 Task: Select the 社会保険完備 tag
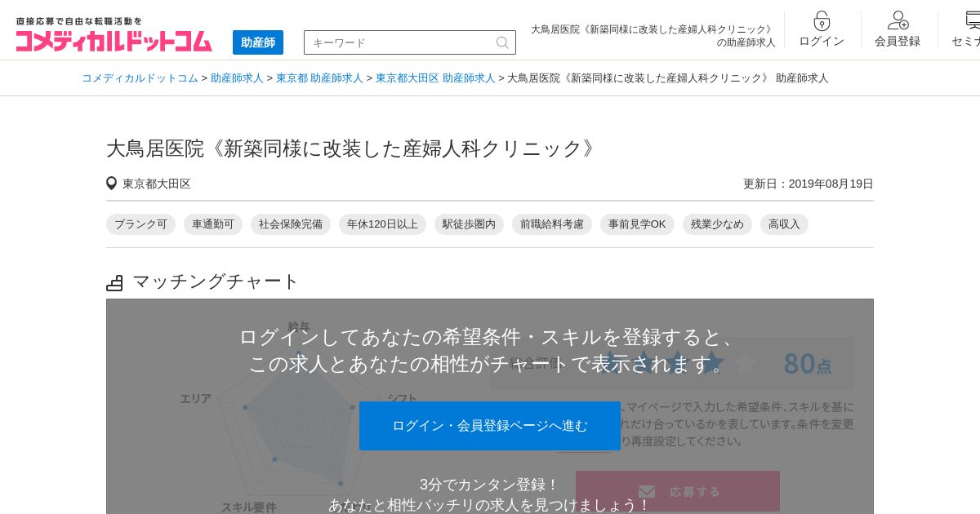click(x=291, y=224)
